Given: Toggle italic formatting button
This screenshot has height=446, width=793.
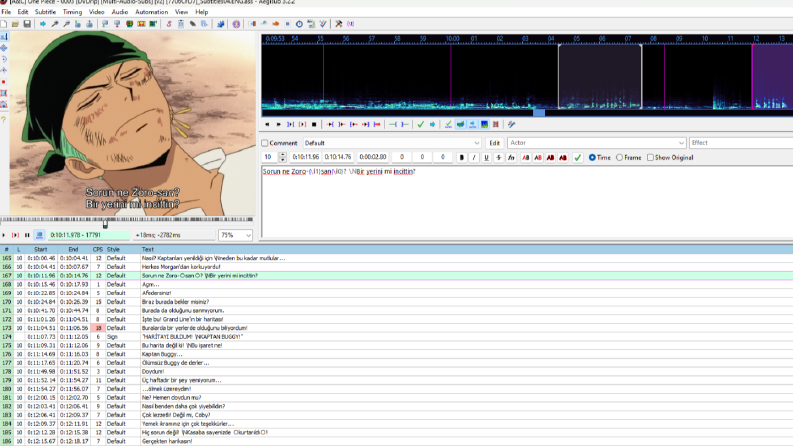Looking at the screenshot, I should [474, 158].
